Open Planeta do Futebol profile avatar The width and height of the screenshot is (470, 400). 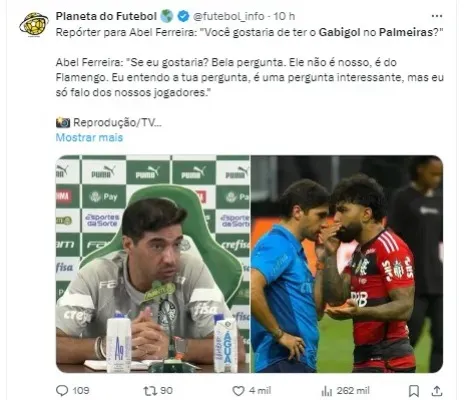[x=34, y=24]
